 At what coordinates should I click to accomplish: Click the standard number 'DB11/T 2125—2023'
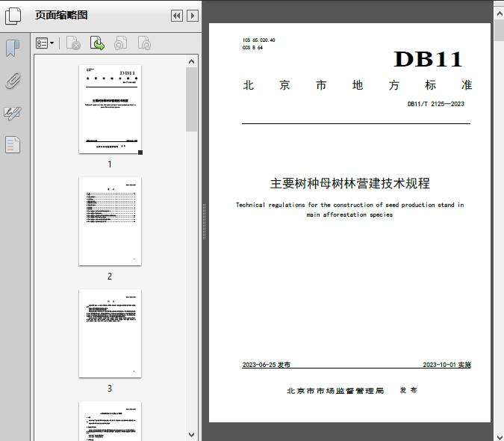tap(436, 104)
